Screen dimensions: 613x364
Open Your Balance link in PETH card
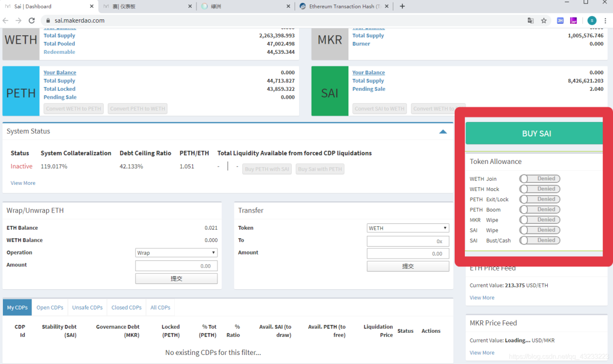60,72
